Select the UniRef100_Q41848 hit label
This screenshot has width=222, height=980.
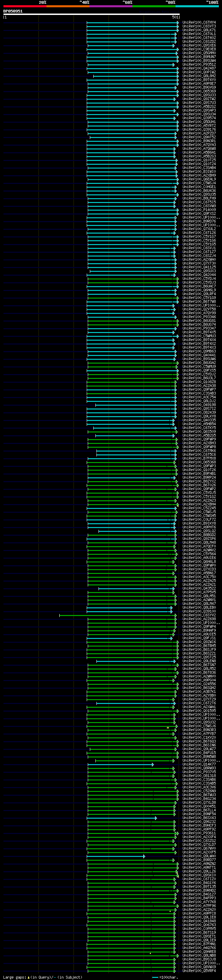click(x=199, y=921)
